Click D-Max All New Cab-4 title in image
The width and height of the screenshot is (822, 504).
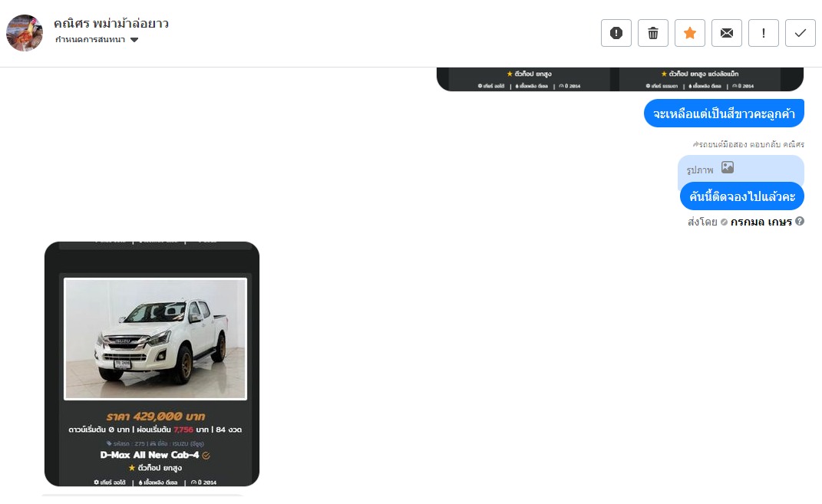pyautogui.click(x=150, y=455)
